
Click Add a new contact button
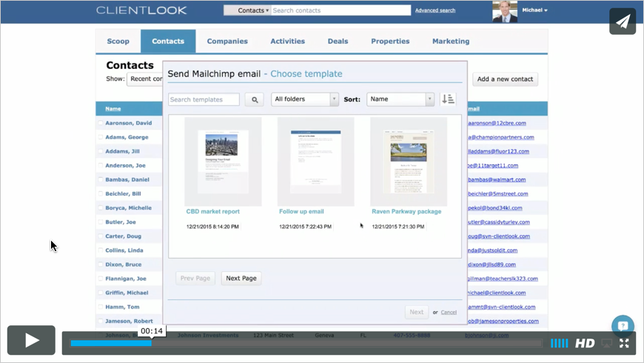pyautogui.click(x=505, y=79)
